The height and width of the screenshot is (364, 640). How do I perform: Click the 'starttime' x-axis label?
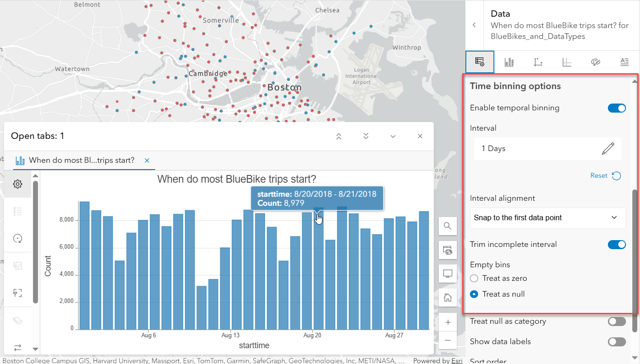[254, 345]
